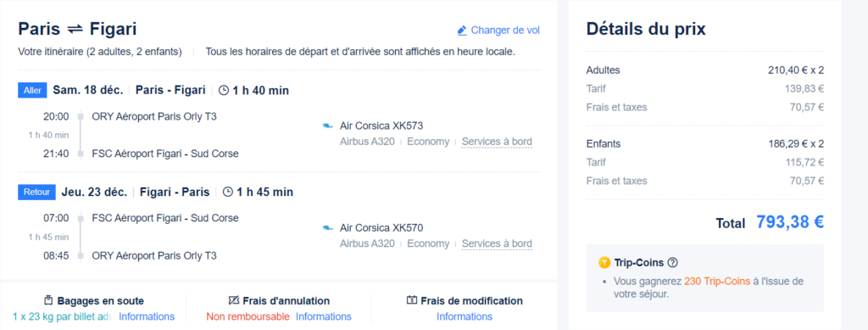Screen dimensions: 868x330
Task: Click the yellow Trip-Coins coin icon
Action: click(604, 262)
